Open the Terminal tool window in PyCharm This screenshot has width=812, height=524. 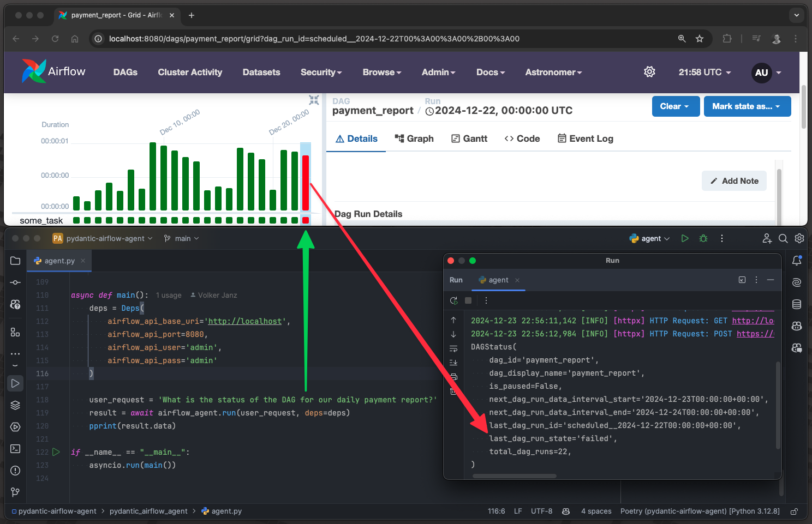pyautogui.click(x=15, y=449)
